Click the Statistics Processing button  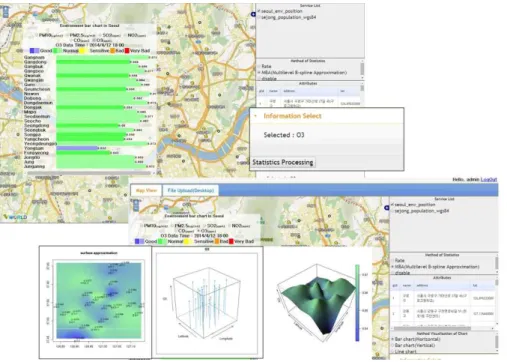[283, 162]
